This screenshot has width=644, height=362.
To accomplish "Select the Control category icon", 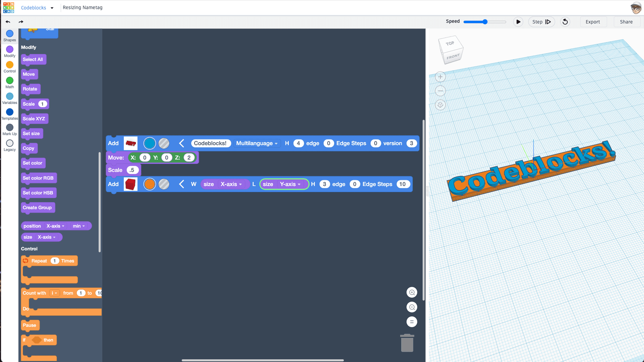I will pos(10,66).
